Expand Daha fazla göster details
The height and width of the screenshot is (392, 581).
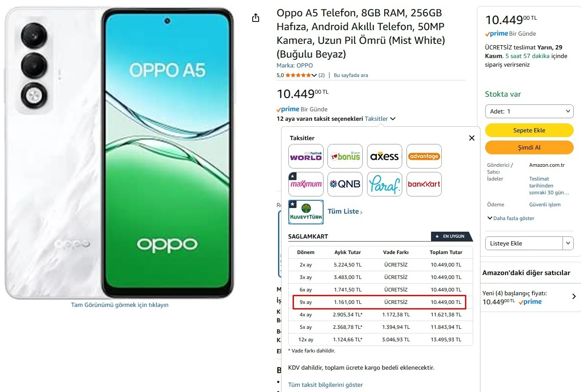point(511,218)
